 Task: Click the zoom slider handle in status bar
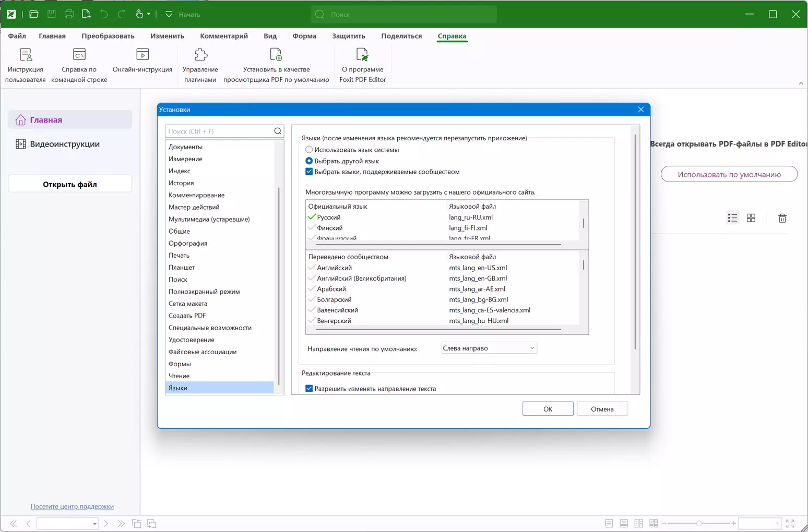click(x=699, y=523)
